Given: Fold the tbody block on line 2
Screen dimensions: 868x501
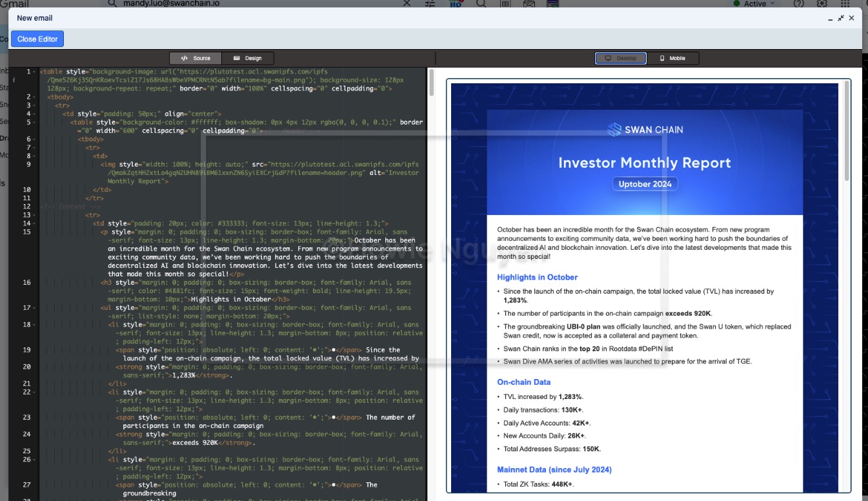Looking at the screenshot, I should [35, 97].
